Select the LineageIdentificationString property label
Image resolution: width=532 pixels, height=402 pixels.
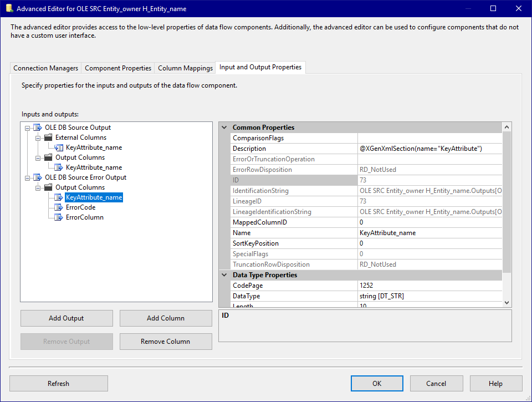(272, 212)
